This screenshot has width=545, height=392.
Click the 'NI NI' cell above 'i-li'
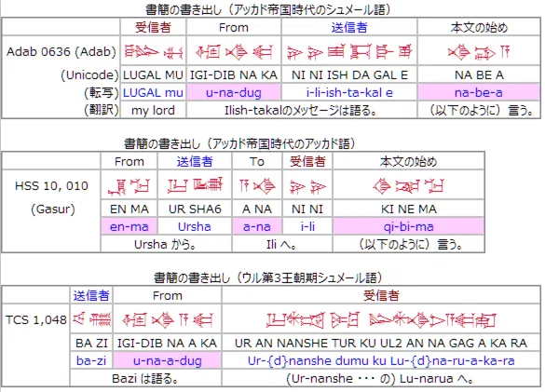(307, 210)
